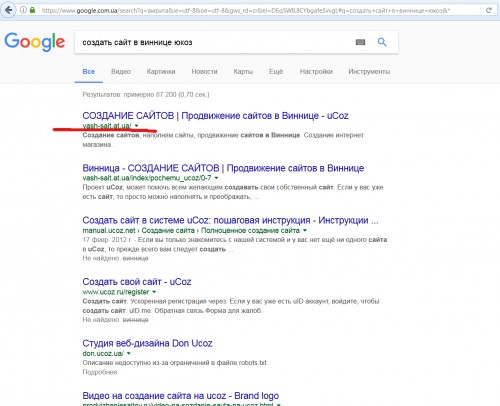
Task: Click the blue search magnifier icon
Action: [x=382, y=42]
